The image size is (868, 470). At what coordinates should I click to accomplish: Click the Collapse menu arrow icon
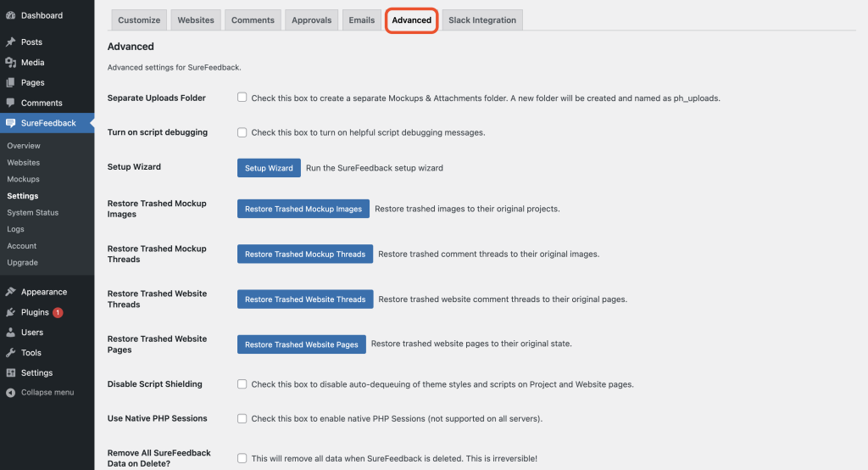tap(10, 393)
